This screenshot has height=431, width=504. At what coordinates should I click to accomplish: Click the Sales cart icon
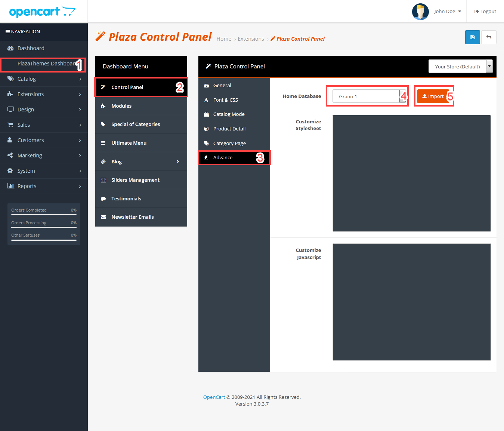click(x=10, y=125)
